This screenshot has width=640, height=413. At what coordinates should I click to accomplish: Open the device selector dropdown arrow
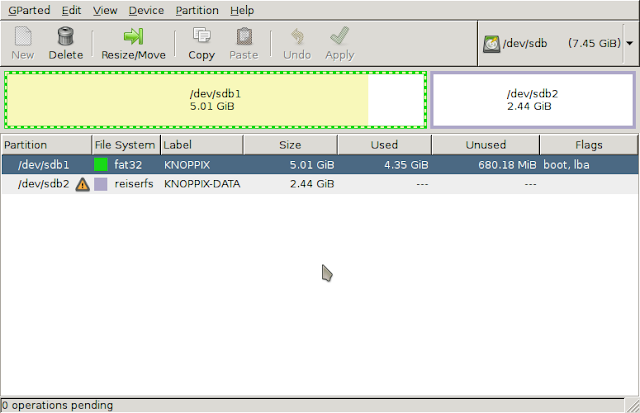pyautogui.click(x=630, y=43)
